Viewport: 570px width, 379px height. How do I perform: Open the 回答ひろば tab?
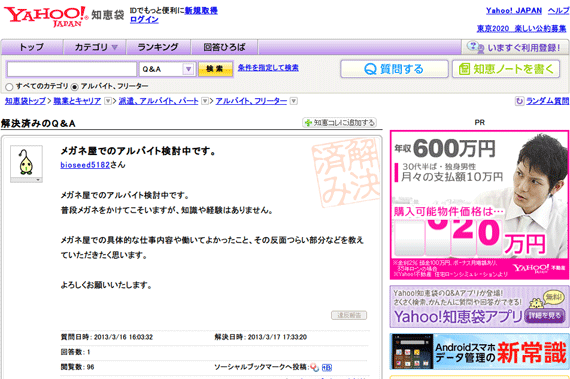point(224,47)
